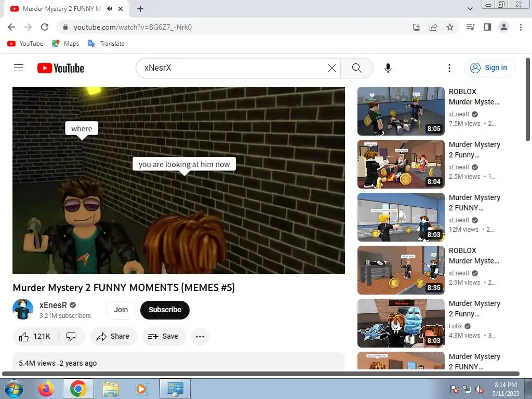Image resolution: width=532 pixels, height=399 pixels.
Task: Open Windows Media Player from taskbar
Action: [x=142, y=389]
